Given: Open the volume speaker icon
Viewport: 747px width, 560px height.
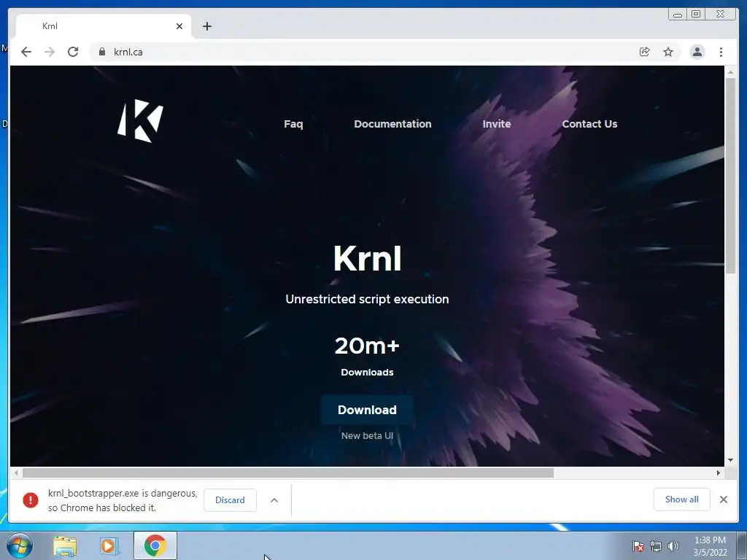Looking at the screenshot, I should click(673, 546).
